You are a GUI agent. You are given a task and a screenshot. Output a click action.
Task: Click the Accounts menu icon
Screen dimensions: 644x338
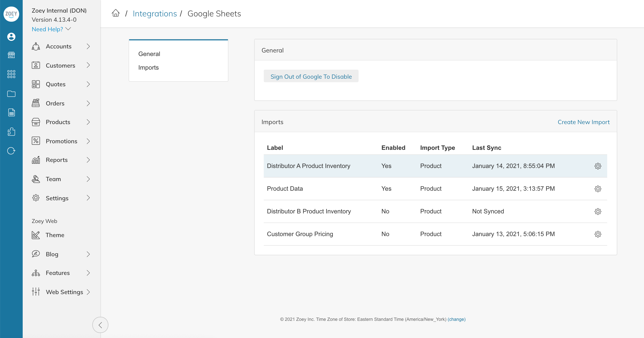pos(36,46)
